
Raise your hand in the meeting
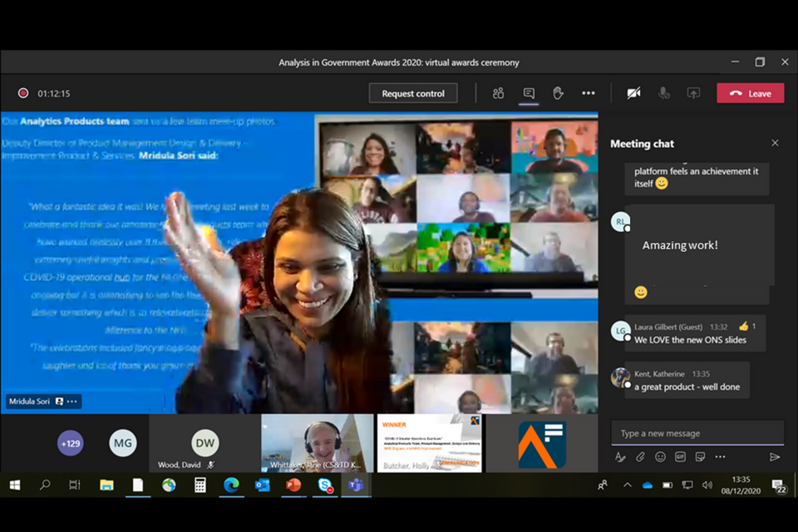pyautogui.click(x=558, y=93)
